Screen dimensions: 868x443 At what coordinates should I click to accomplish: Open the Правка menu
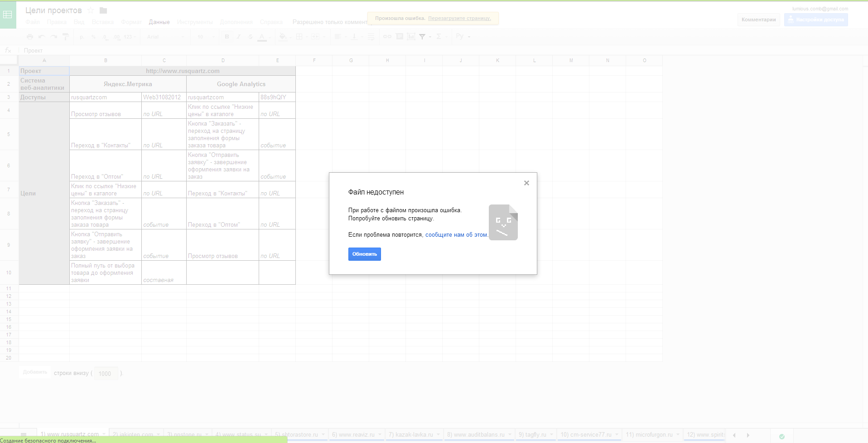[x=57, y=22]
